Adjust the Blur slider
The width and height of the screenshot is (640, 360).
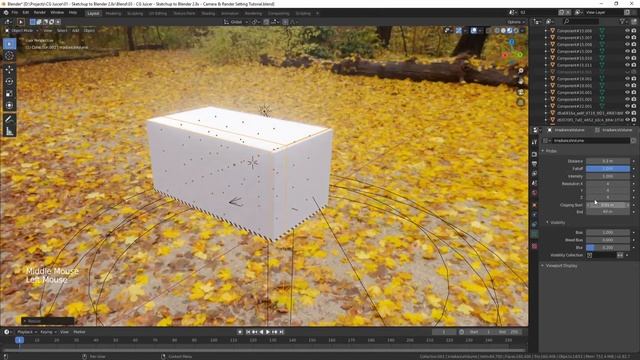(608, 247)
